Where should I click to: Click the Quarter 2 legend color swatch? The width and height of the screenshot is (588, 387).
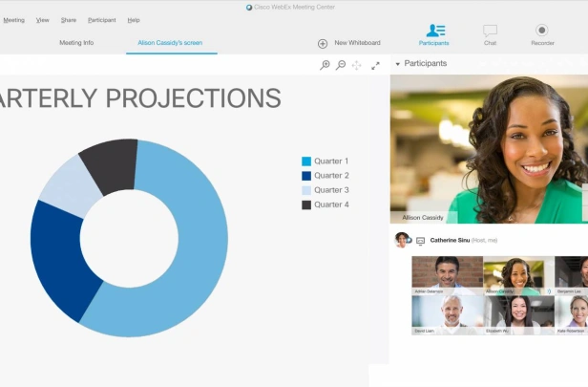coord(306,176)
